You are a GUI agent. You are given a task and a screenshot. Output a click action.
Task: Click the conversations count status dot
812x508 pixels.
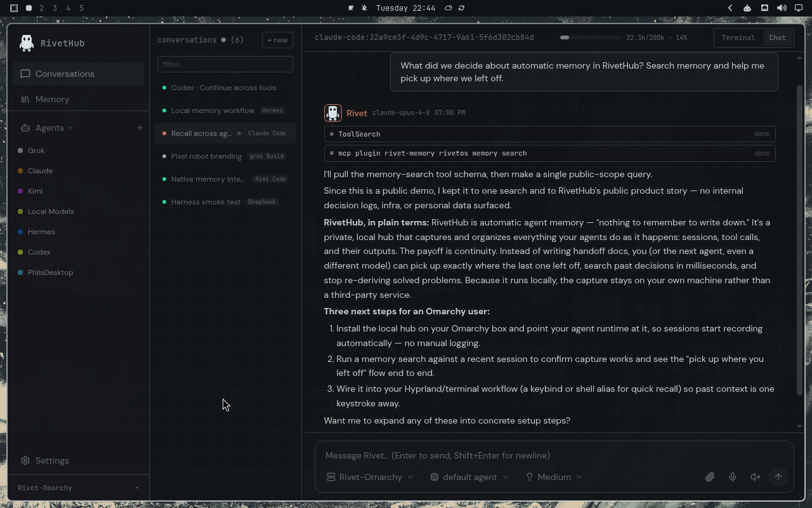pyautogui.click(x=223, y=40)
